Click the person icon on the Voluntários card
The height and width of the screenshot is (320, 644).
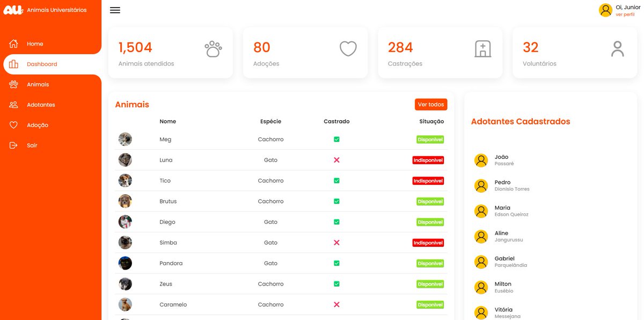point(617,48)
